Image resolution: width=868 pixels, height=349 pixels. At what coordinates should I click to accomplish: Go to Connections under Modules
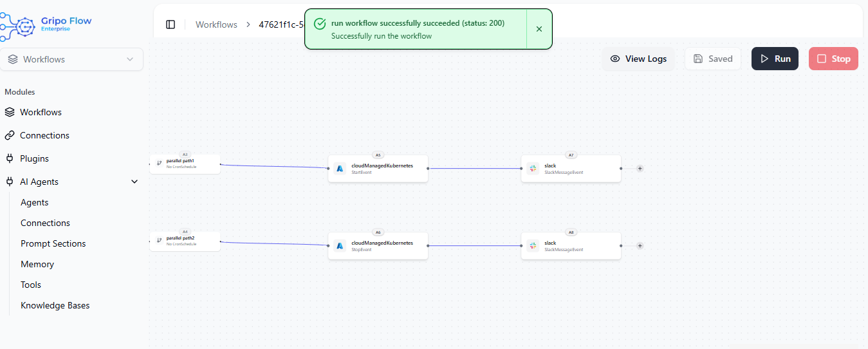point(44,135)
